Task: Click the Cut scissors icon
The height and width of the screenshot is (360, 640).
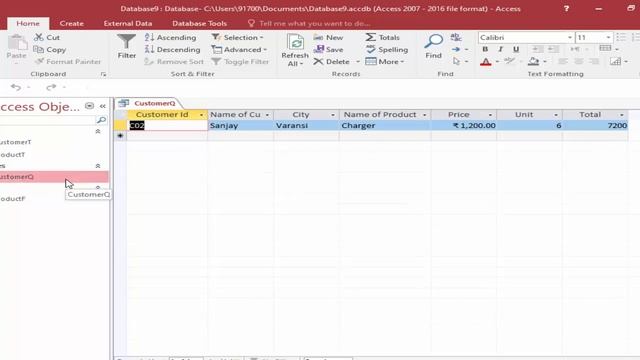Action: click(39, 37)
